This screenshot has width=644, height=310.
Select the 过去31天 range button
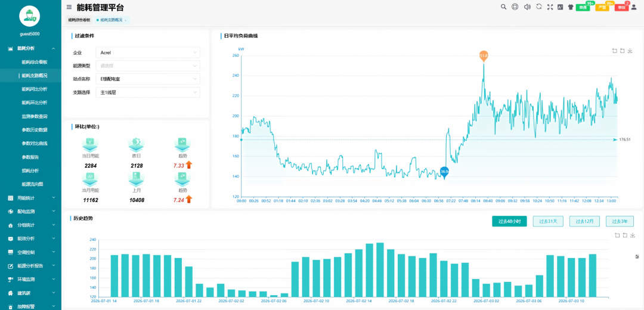(x=548, y=221)
